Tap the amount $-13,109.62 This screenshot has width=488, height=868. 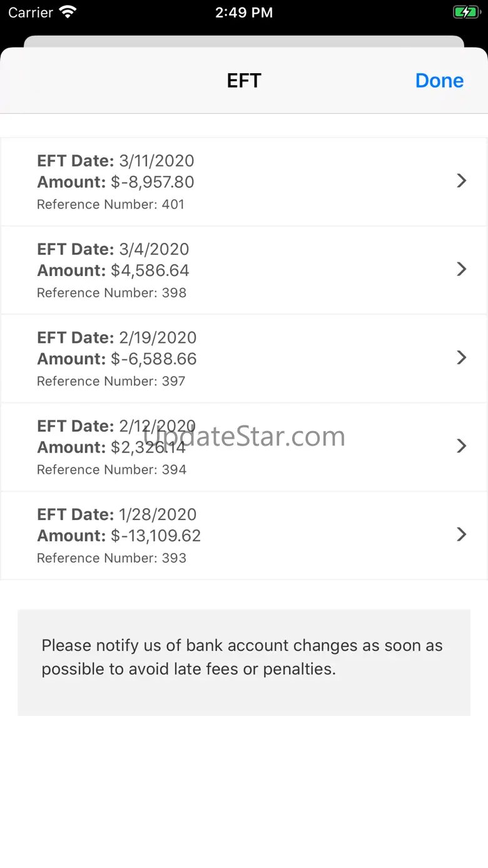pos(156,536)
